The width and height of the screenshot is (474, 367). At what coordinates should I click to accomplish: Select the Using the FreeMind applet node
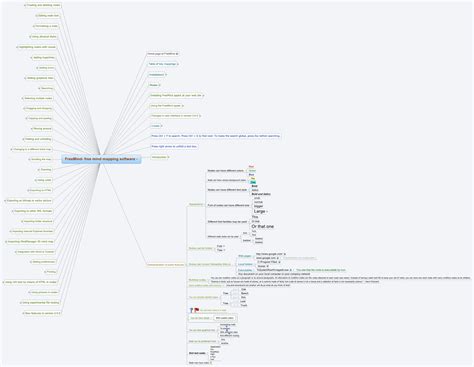[x=165, y=106]
